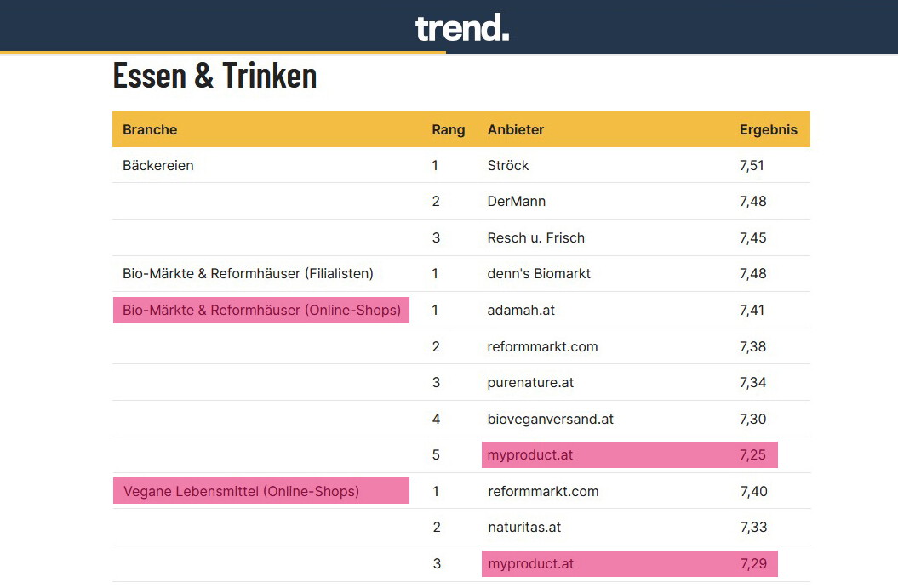Click the Anbieter column header
Image resolution: width=898 pixels, height=588 pixels.
point(516,129)
